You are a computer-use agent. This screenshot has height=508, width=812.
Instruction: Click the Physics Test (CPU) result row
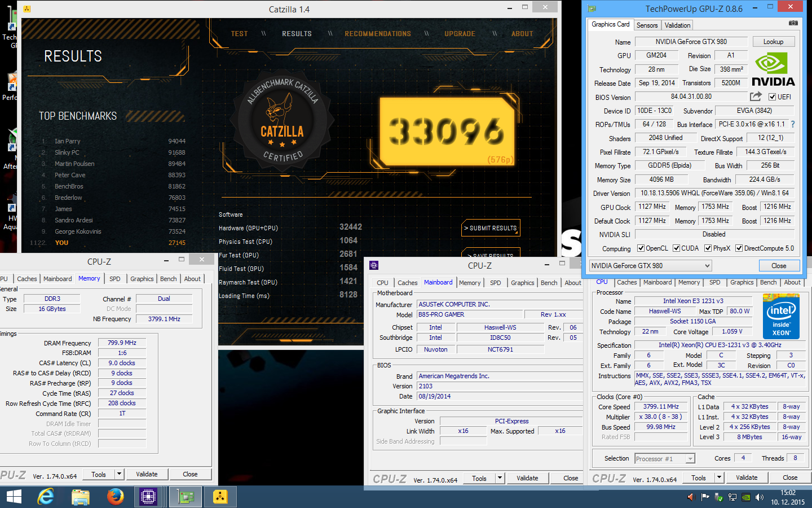(288, 241)
